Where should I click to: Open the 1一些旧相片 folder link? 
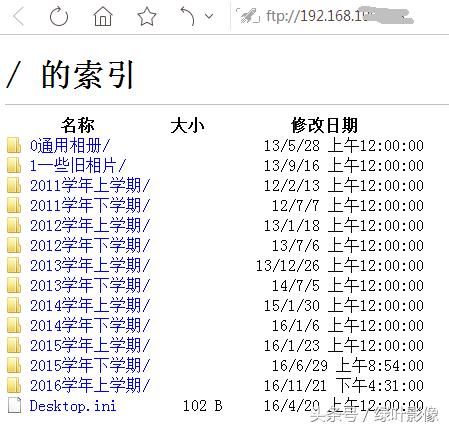78,166
